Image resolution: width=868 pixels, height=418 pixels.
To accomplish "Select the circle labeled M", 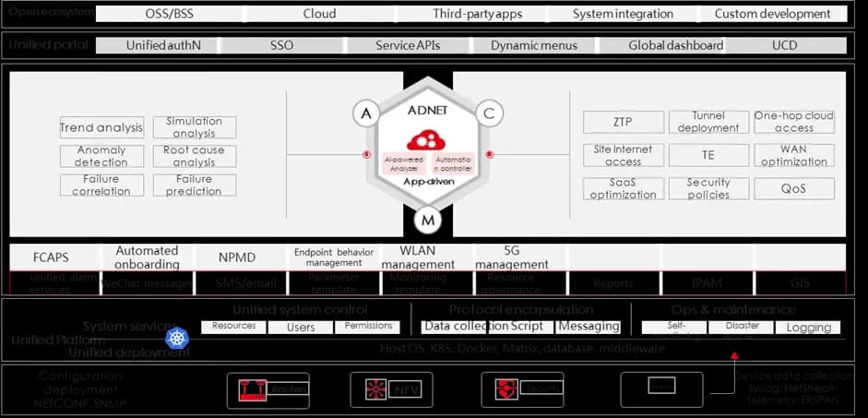I will (x=428, y=220).
